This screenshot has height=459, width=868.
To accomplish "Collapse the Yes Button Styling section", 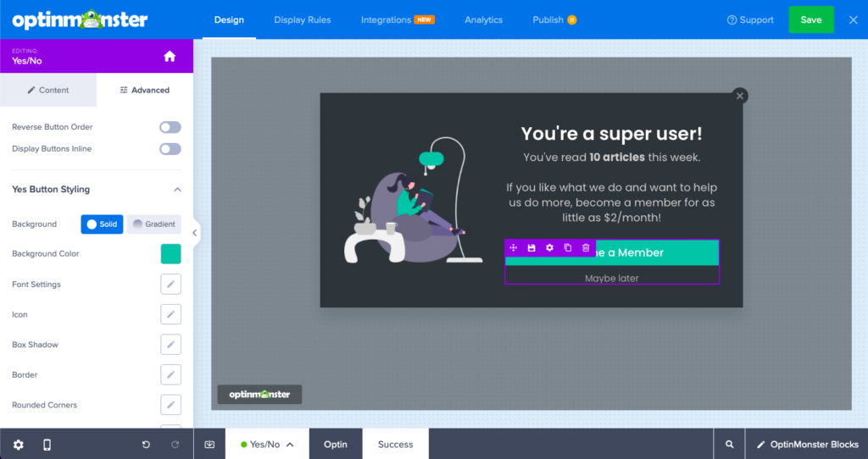I will 177,189.
